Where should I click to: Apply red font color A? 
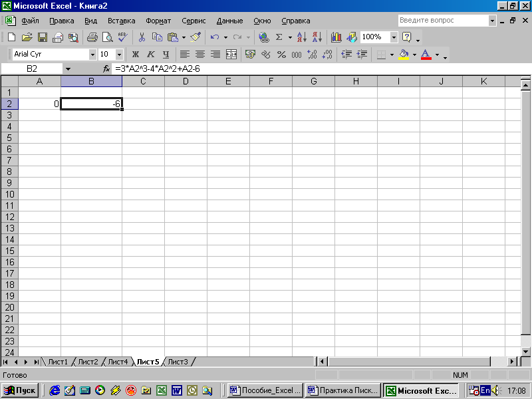426,55
